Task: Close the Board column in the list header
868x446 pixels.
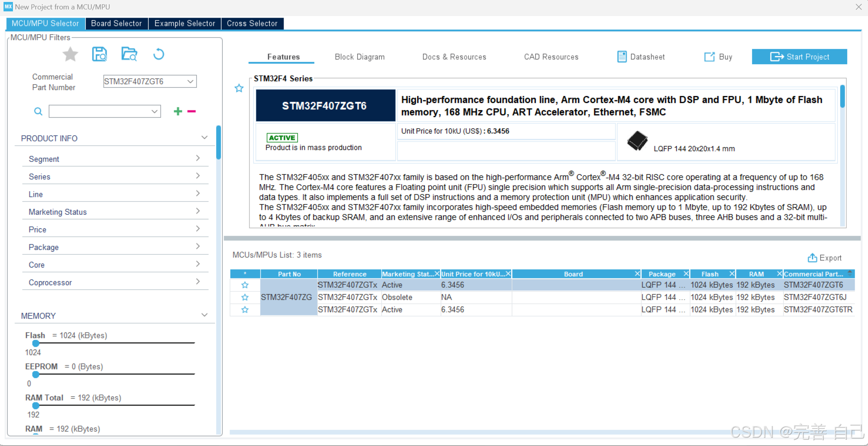Action: coord(637,274)
